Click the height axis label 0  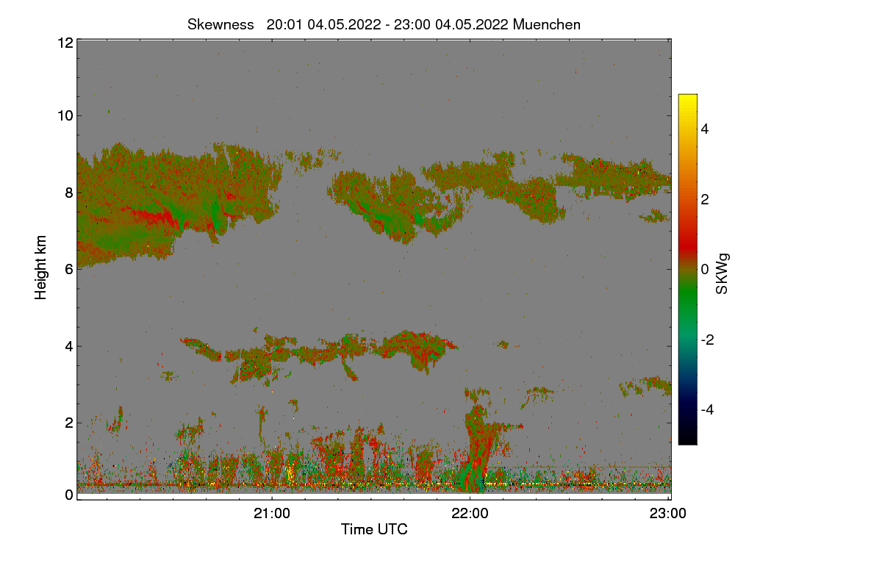(x=69, y=495)
